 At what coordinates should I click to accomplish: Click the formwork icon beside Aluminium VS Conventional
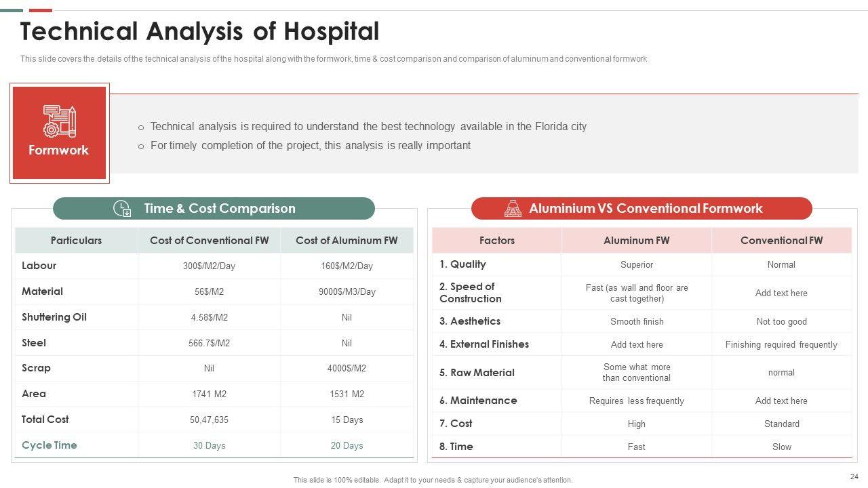[513, 209]
